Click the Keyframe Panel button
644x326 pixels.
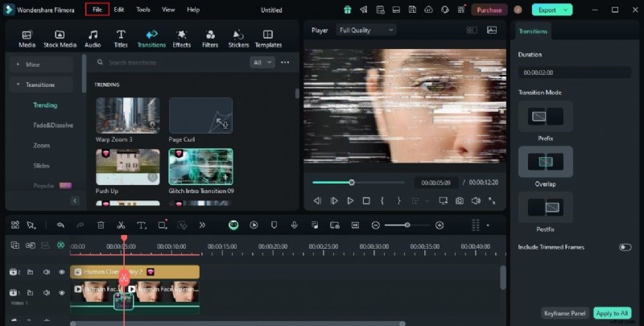565,313
